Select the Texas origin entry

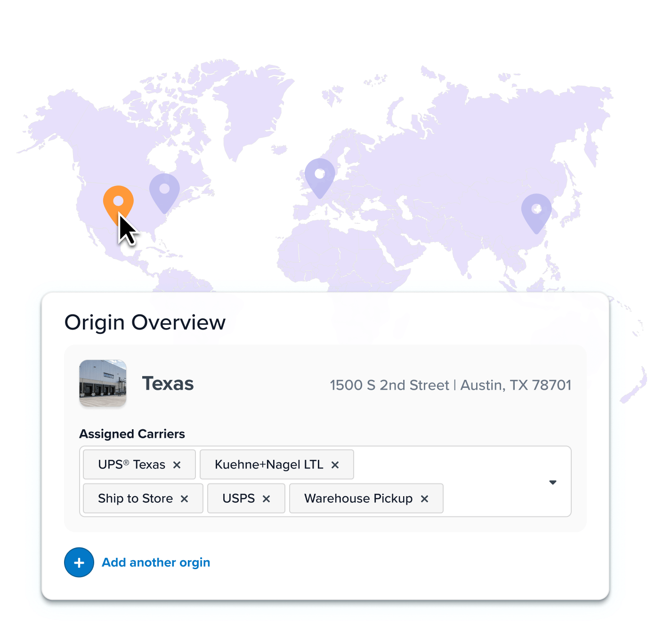coord(168,383)
